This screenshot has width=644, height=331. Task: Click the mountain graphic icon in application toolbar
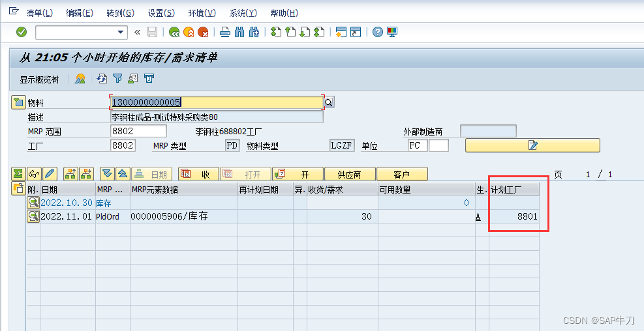pos(80,79)
